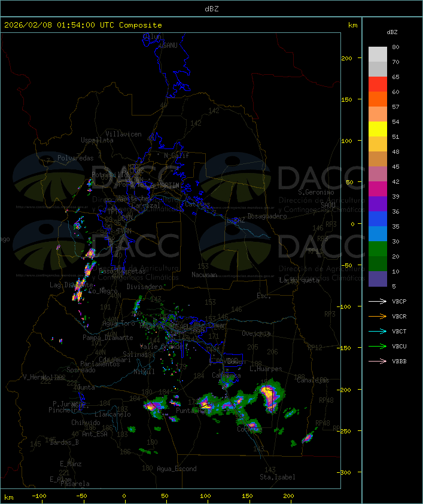Pick the slate-colored bottom legend swatch
423x504 pixels.
[378, 279]
